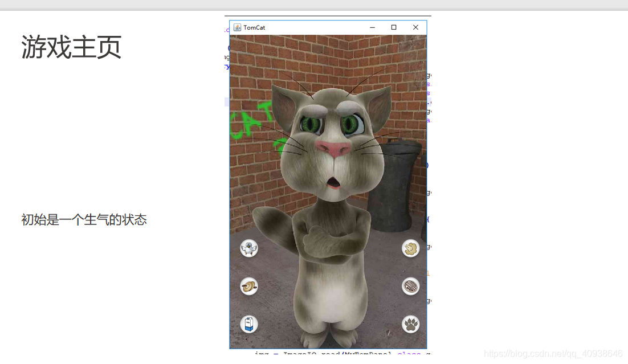Click the heading 游戏主页
This screenshot has height=364, width=628.
(x=71, y=47)
